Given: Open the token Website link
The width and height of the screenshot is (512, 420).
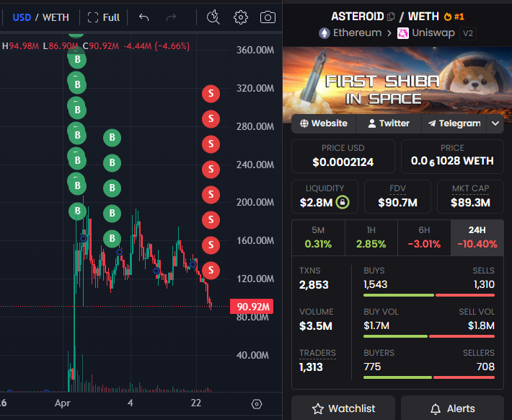Looking at the screenshot, I should click(324, 123).
